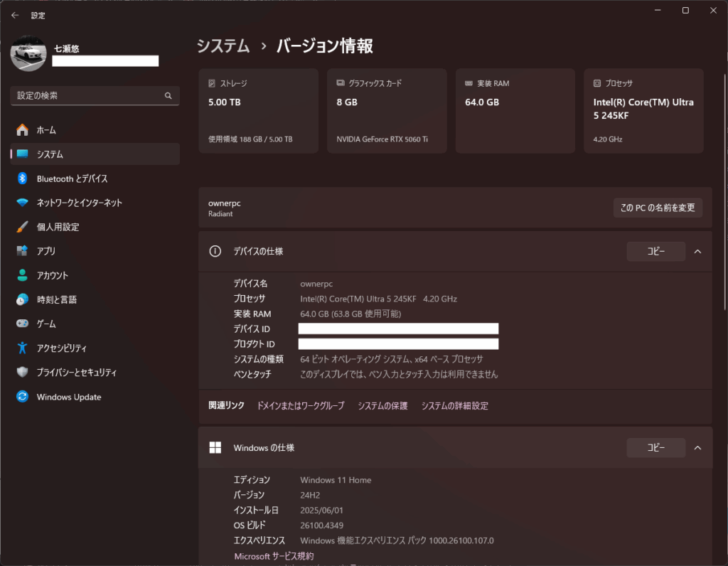Click the back arrow in title bar
728x566 pixels.
point(15,16)
